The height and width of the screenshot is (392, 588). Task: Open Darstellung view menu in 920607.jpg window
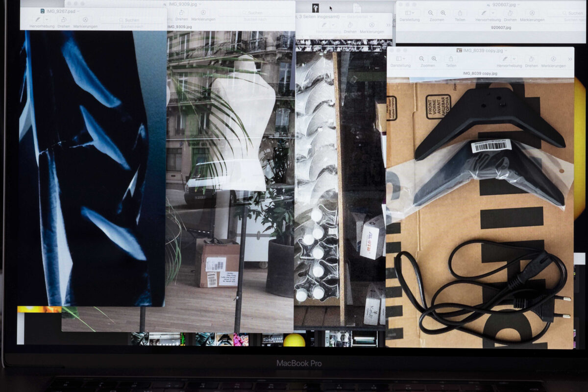coord(410,13)
